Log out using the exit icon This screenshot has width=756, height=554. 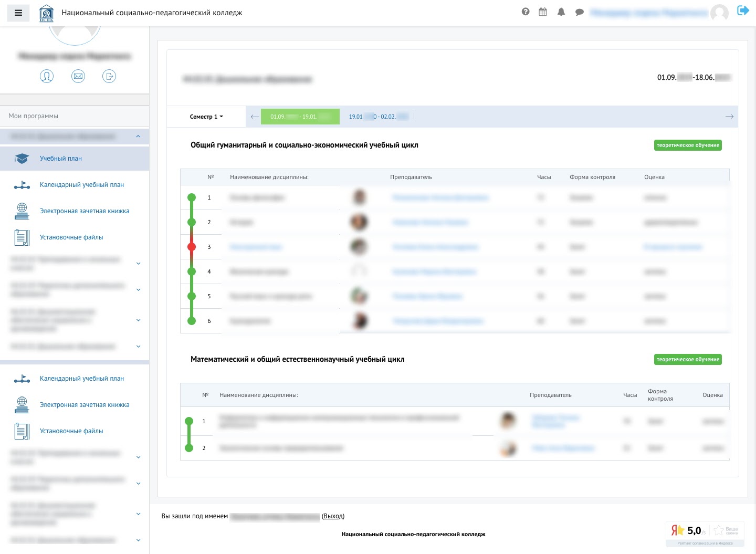point(743,10)
